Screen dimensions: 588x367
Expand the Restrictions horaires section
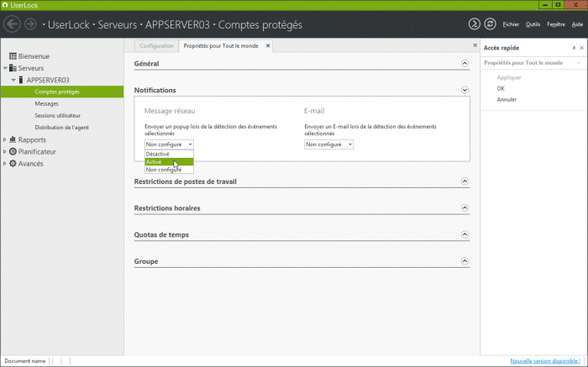pos(465,208)
